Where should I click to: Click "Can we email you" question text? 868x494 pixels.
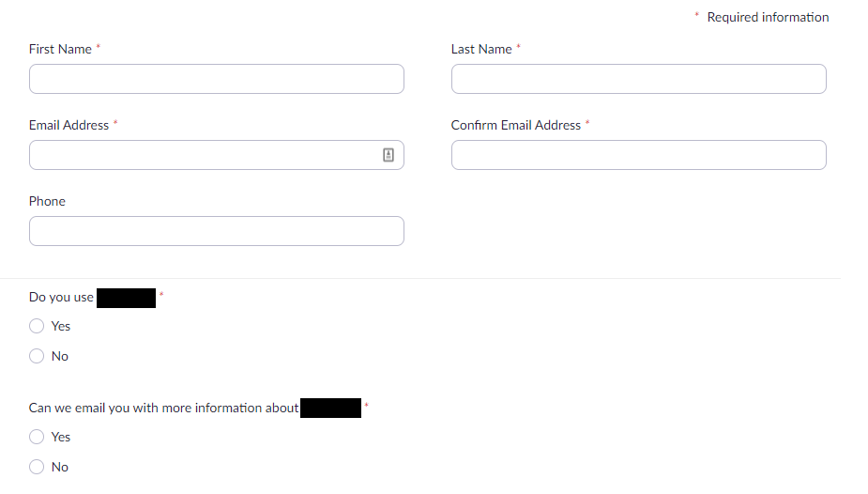pyautogui.click(x=163, y=408)
